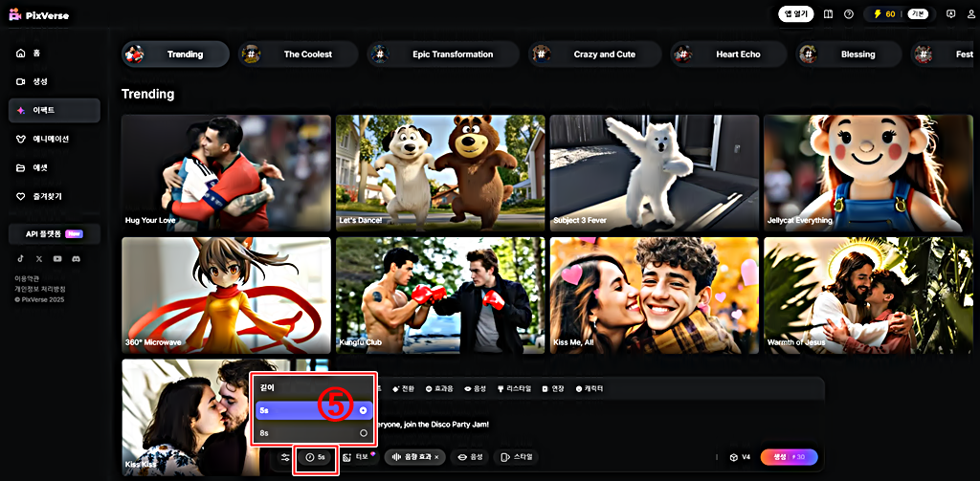Open the V4 model selector
The height and width of the screenshot is (481, 980).
tap(740, 457)
